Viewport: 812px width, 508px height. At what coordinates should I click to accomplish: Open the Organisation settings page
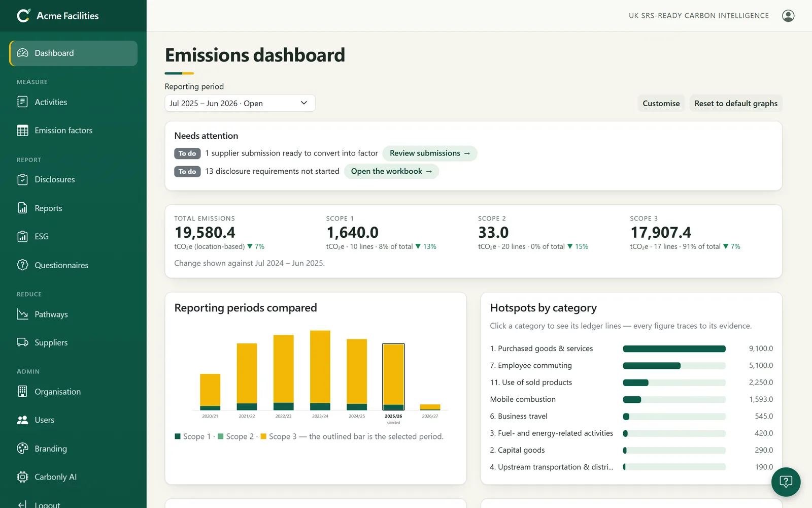(x=73, y=391)
